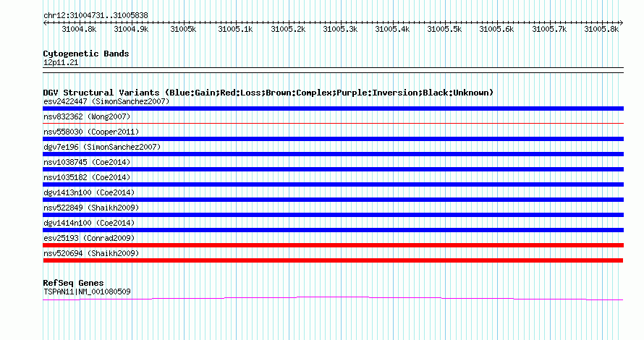Click the DGV Structural Variants track title
The height and width of the screenshot is (340, 644).
[268, 93]
